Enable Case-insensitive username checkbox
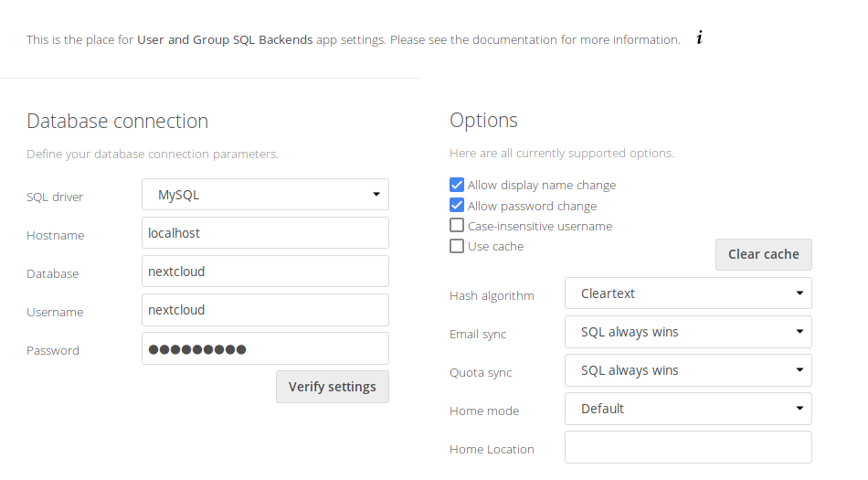The width and height of the screenshot is (868, 480). [457, 226]
